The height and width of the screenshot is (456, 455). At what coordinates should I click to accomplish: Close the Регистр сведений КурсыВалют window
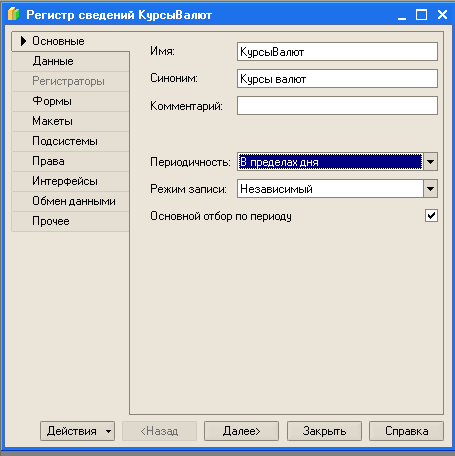[x=442, y=15]
